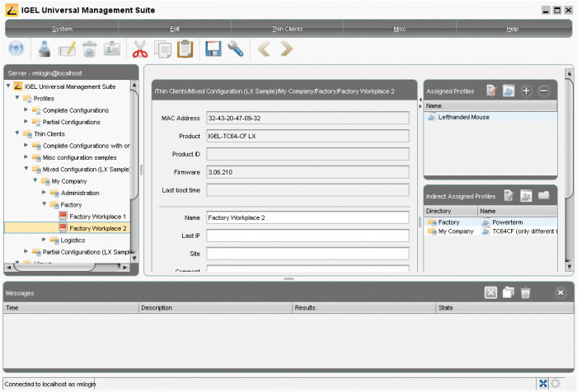This screenshot has height=392, width=577.
Task: Collapse the My Company node
Action: click(x=35, y=180)
